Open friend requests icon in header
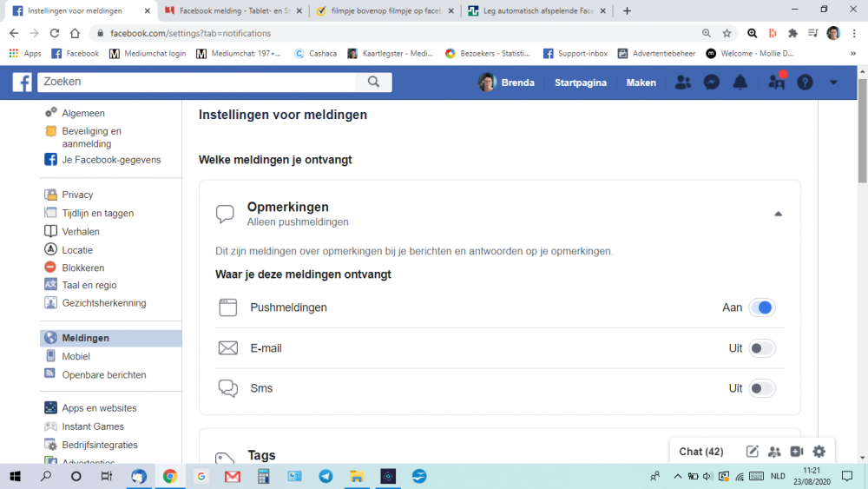This screenshot has width=868, height=489. pos(683,83)
